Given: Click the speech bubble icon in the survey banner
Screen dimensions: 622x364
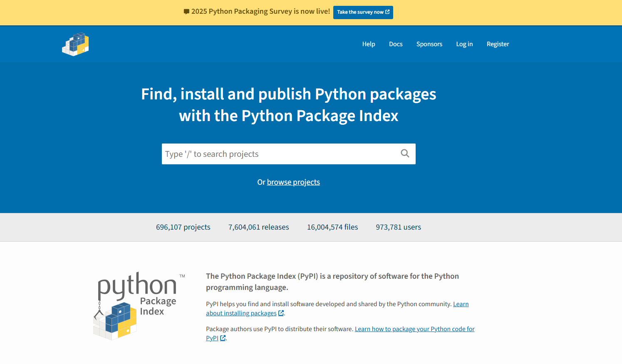Looking at the screenshot, I should coord(186,12).
